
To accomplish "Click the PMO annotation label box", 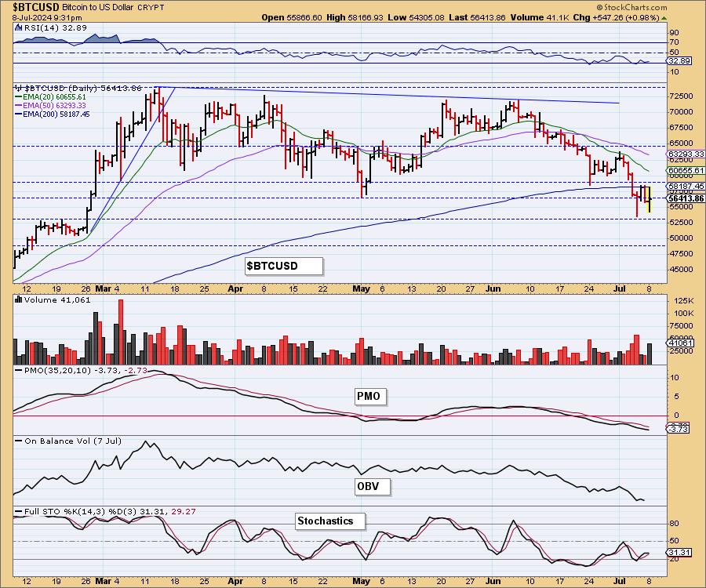I will (369, 397).
